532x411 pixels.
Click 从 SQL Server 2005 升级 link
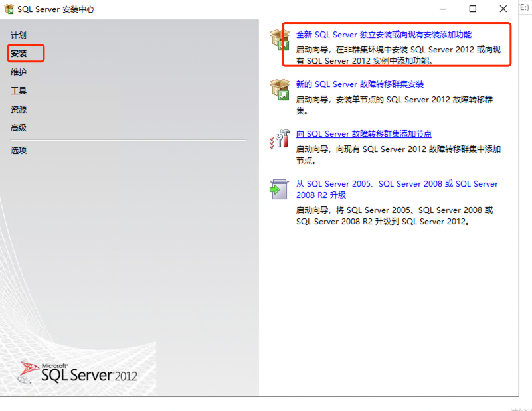click(397, 184)
